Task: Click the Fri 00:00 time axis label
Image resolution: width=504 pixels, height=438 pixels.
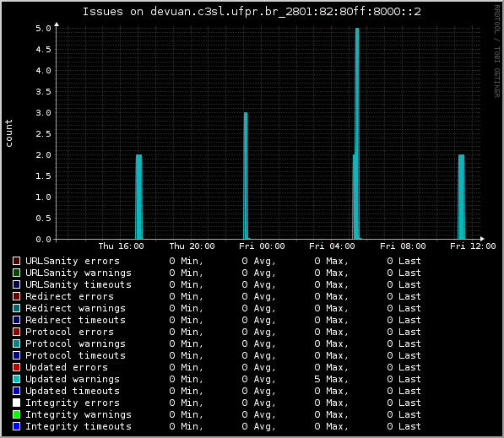Action: pos(262,246)
